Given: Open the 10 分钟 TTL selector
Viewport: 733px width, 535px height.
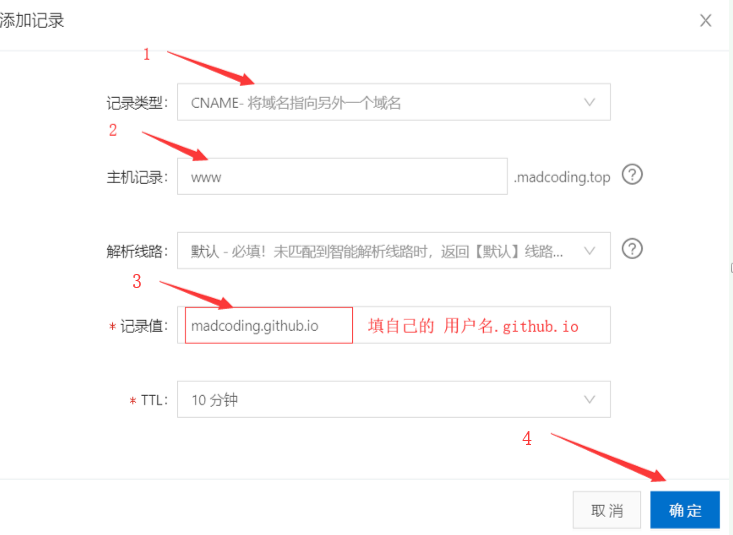Looking at the screenshot, I should coord(394,399).
